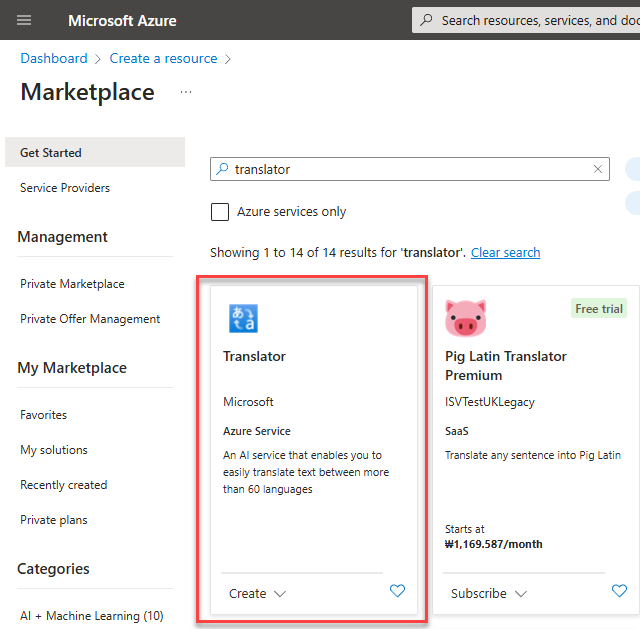Click the Clear search link

[505, 253]
